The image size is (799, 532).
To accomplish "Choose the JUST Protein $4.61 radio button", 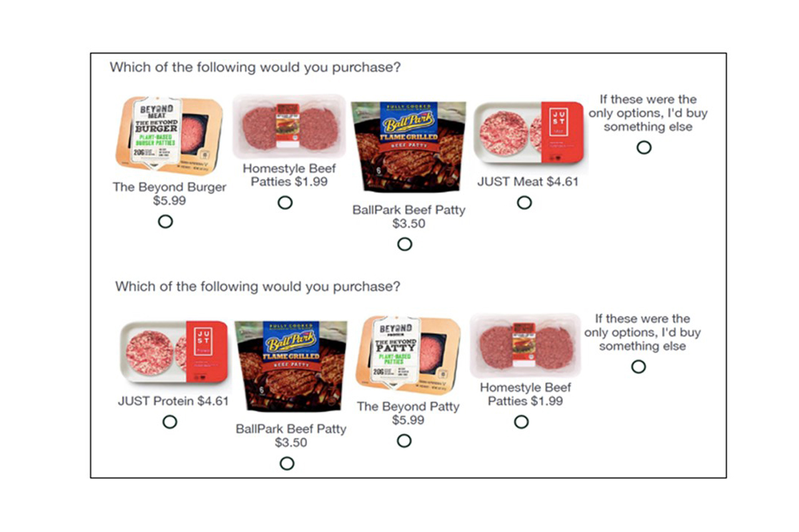I will [x=169, y=422].
